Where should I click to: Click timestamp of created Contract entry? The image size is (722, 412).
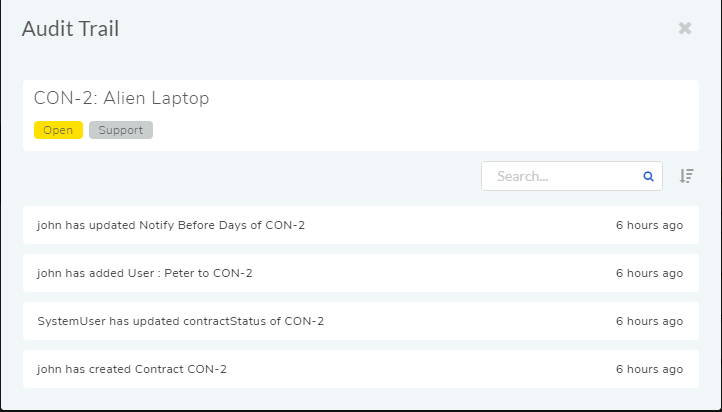pos(649,369)
